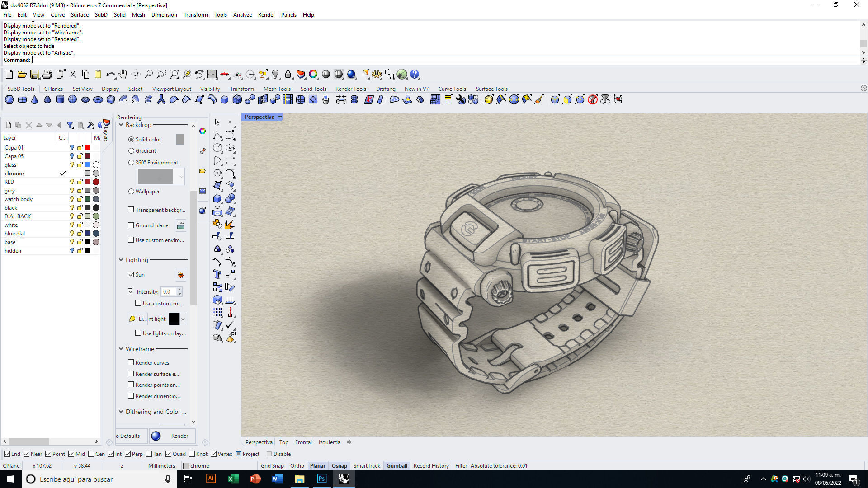Screen dimensions: 868x488
Task: Click the padlock lock objects icon
Action: tap(288, 74)
